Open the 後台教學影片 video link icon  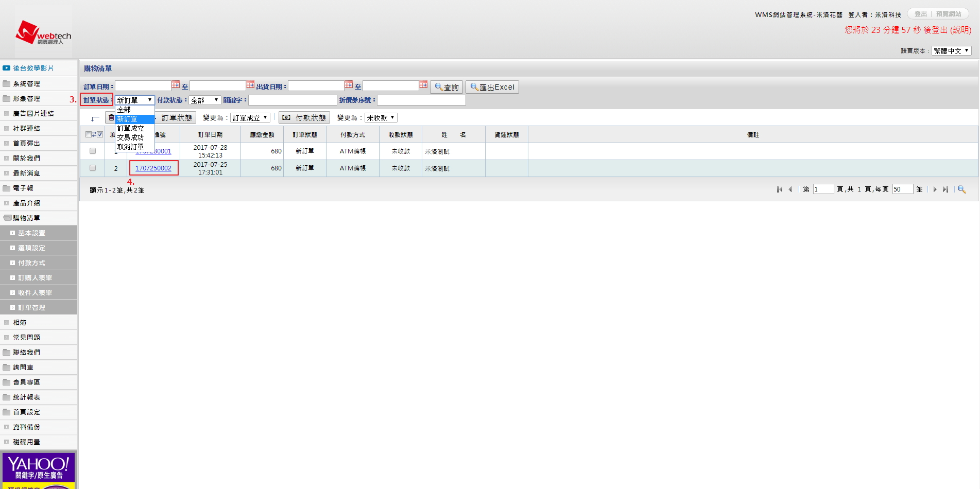7,68
